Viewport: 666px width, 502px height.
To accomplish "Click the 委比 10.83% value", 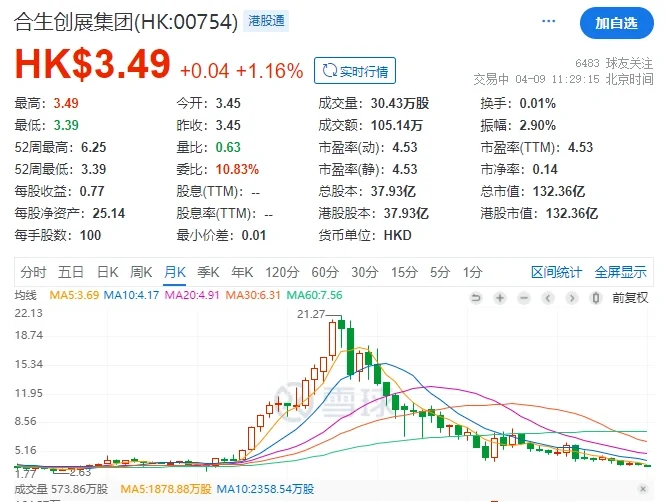I will (237, 169).
